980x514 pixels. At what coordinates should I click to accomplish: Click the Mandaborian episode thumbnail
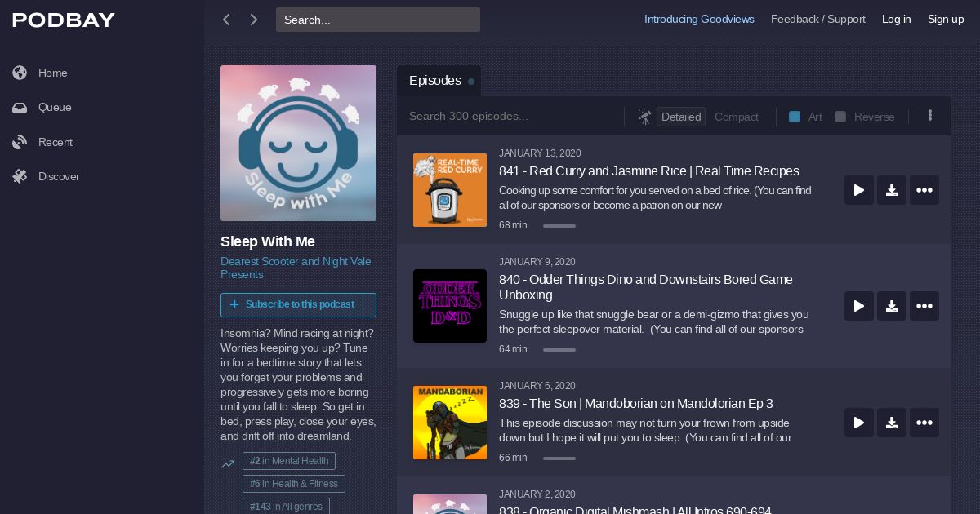coord(450,423)
